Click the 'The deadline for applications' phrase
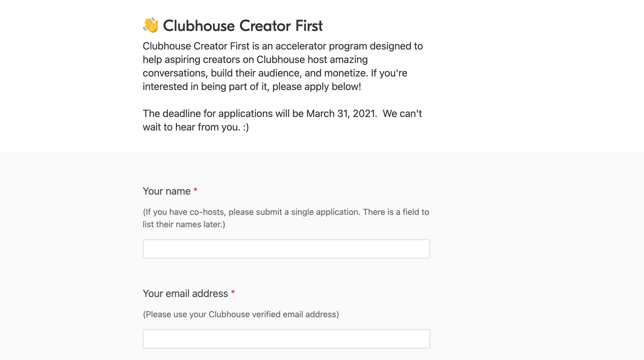644x360 pixels. pos(208,114)
